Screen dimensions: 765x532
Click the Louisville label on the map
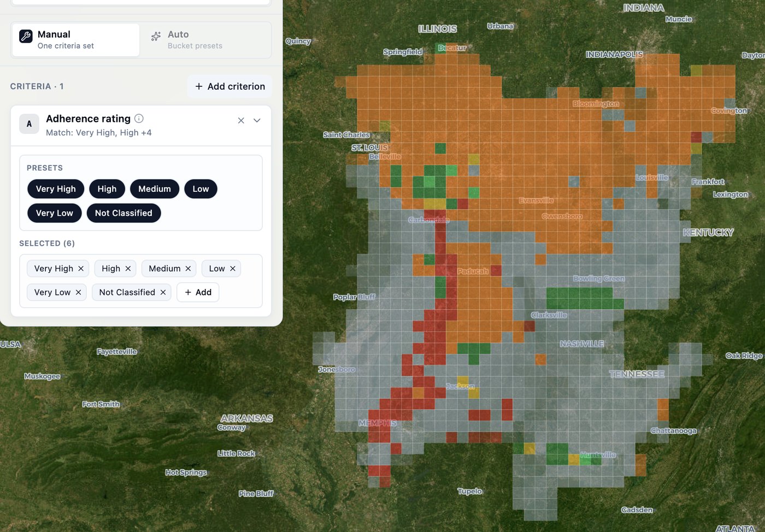click(x=652, y=177)
